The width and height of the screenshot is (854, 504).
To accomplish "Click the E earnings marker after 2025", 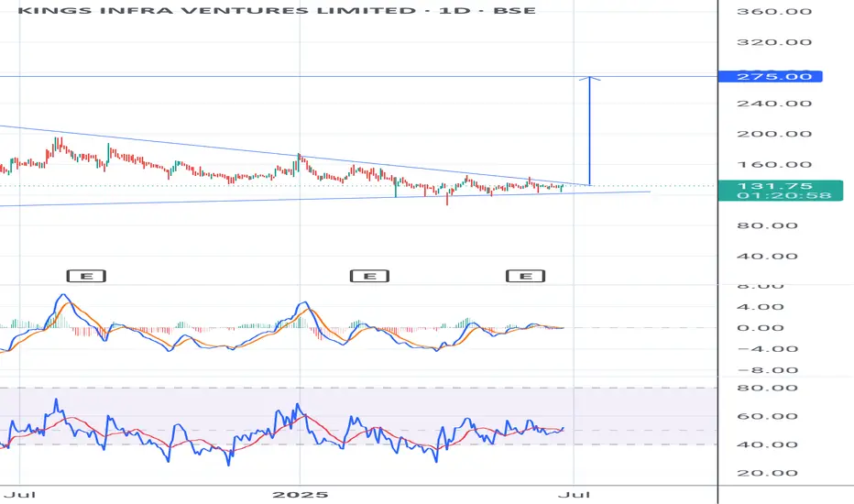I will (369, 276).
